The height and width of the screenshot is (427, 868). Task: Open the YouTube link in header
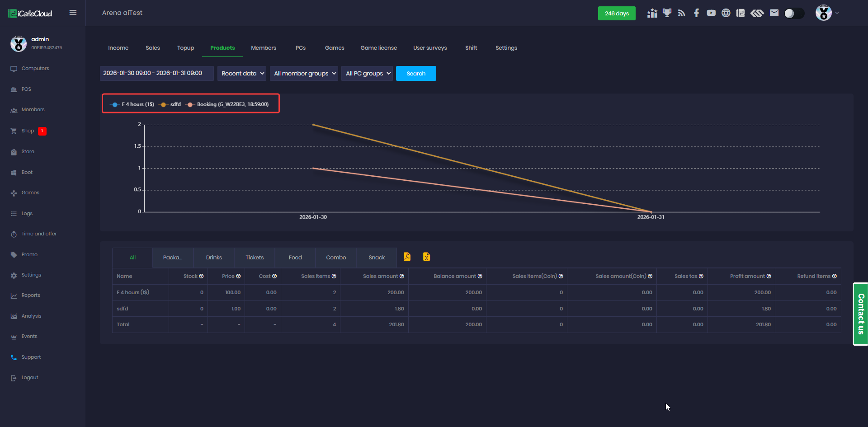click(711, 13)
